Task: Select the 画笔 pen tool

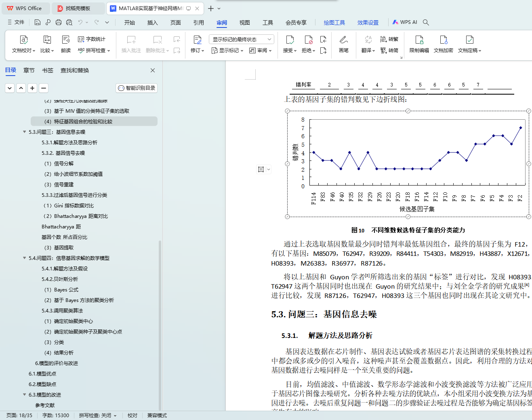Action: coord(344,44)
